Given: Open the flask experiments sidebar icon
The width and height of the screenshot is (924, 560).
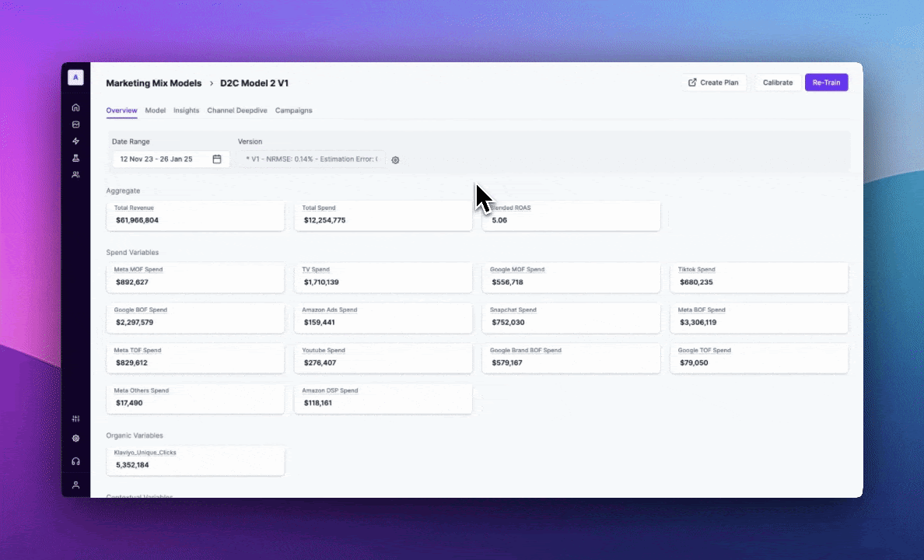Looking at the screenshot, I should point(75,158).
